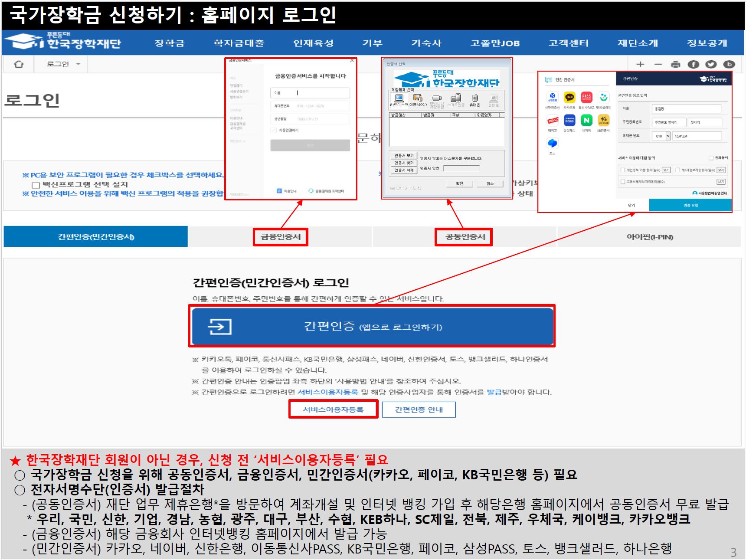746x560 pixels.
Task: Share the page via the Twitter icon
Action: (x=711, y=64)
